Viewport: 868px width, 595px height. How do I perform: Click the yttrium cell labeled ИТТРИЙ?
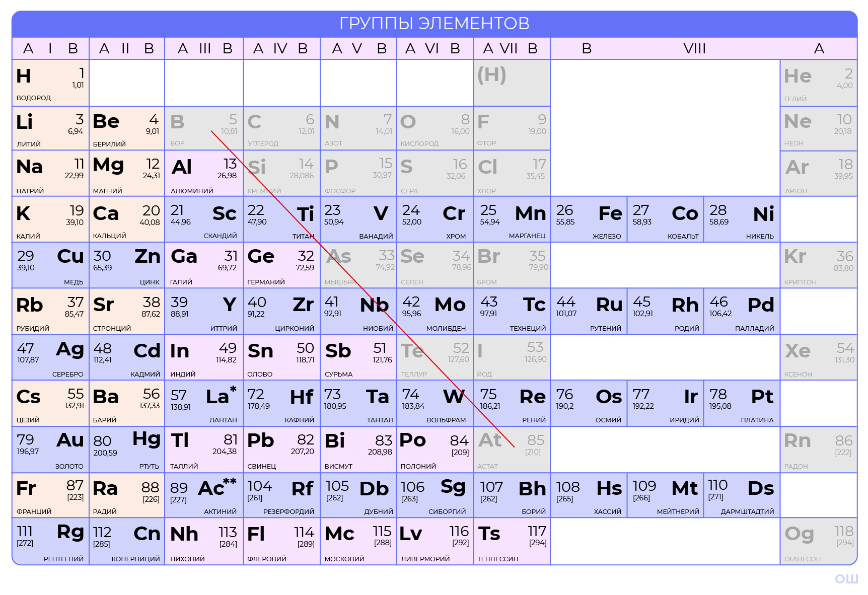pos(204,311)
